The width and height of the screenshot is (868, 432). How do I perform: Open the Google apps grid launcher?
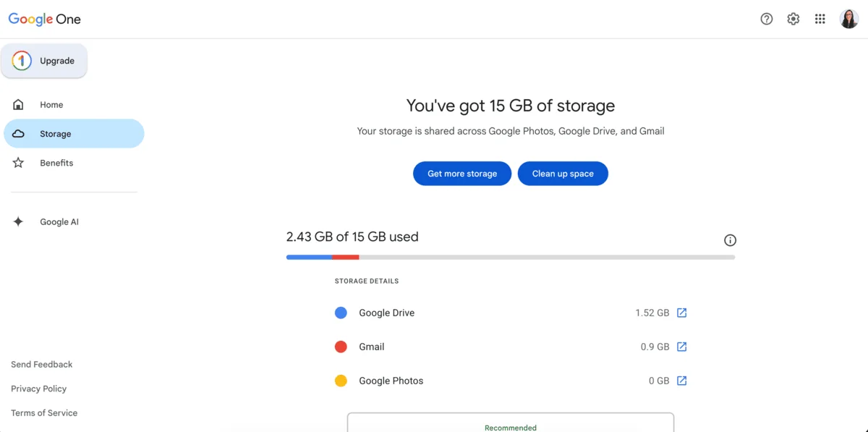[820, 18]
